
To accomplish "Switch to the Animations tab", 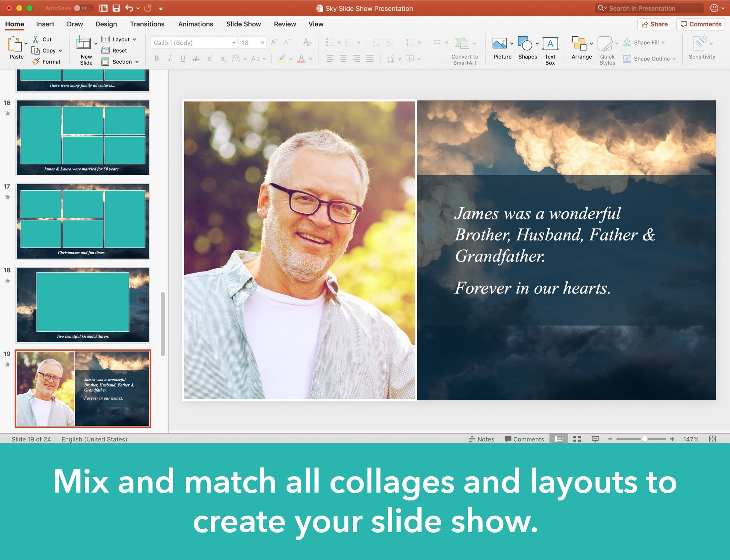I will [195, 24].
